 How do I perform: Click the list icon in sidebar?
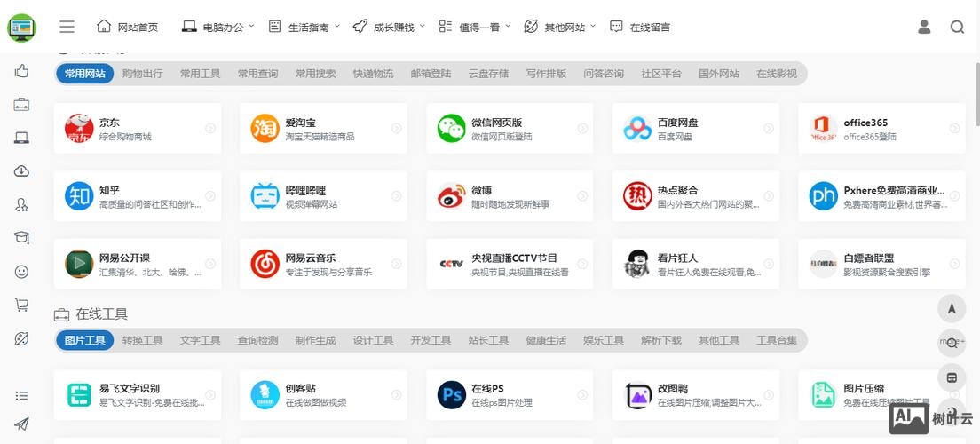tap(21, 395)
